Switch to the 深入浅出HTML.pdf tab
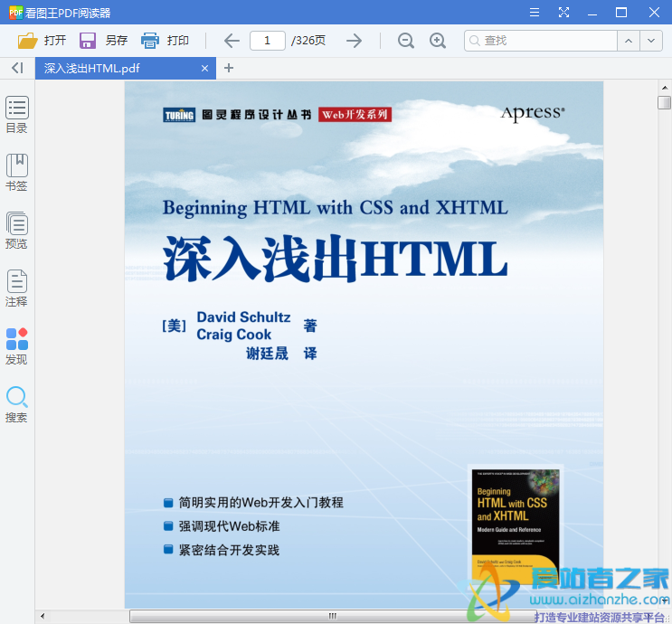Image resolution: width=672 pixels, height=624 pixels. (126, 68)
